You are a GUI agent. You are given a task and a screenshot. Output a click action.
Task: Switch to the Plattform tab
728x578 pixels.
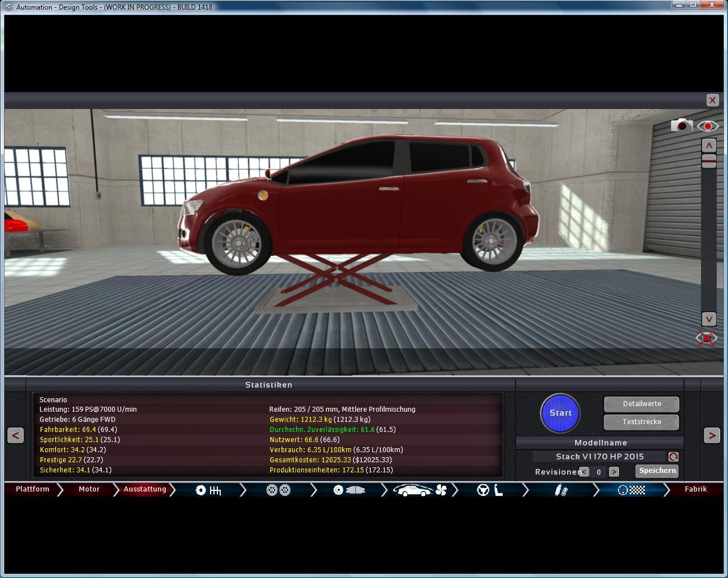coord(33,489)
